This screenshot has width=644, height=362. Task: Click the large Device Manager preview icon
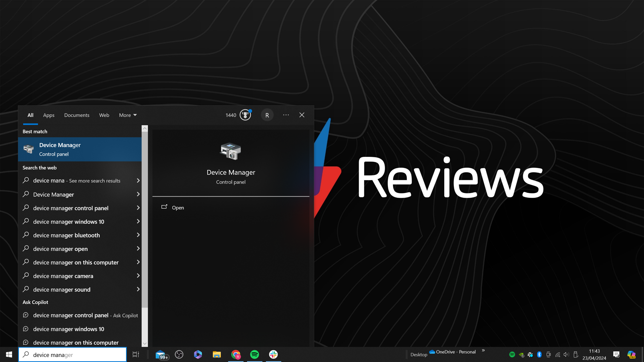point(231,151)
